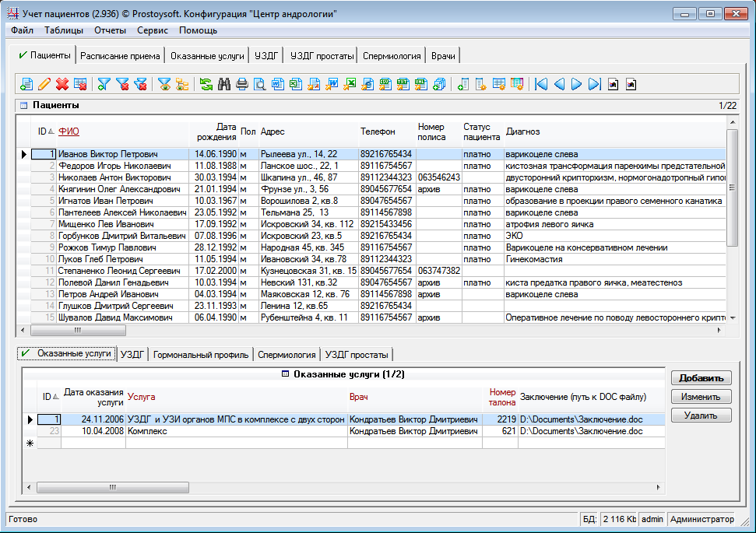This screenshot has width=756, height=533.
Task: Open the Гормональный профиль subtab
Action: (201, 354)
